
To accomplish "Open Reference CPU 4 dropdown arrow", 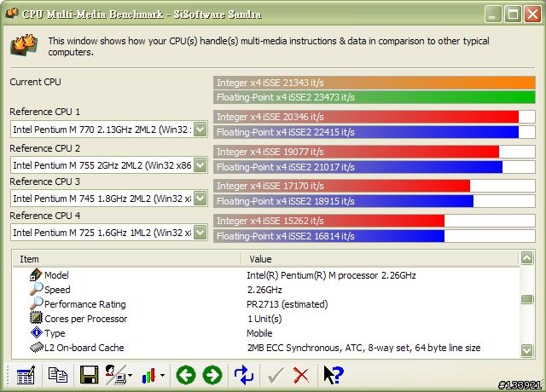I will click(x=200, y=233).
